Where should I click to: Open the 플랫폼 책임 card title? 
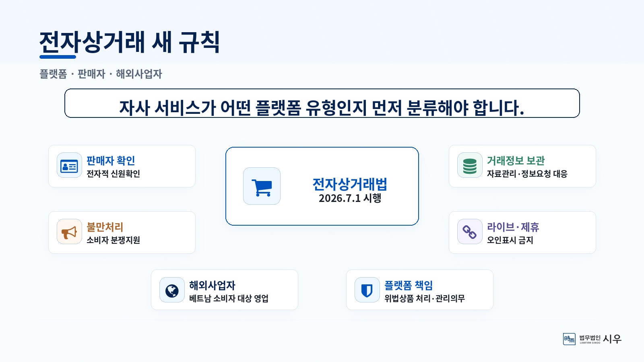(409, 285)
